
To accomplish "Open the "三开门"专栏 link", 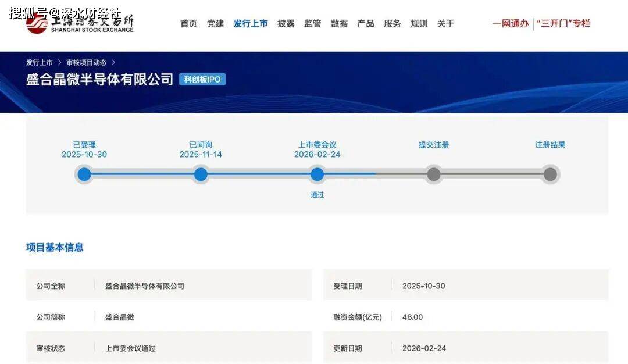I will tap(563, 24).
